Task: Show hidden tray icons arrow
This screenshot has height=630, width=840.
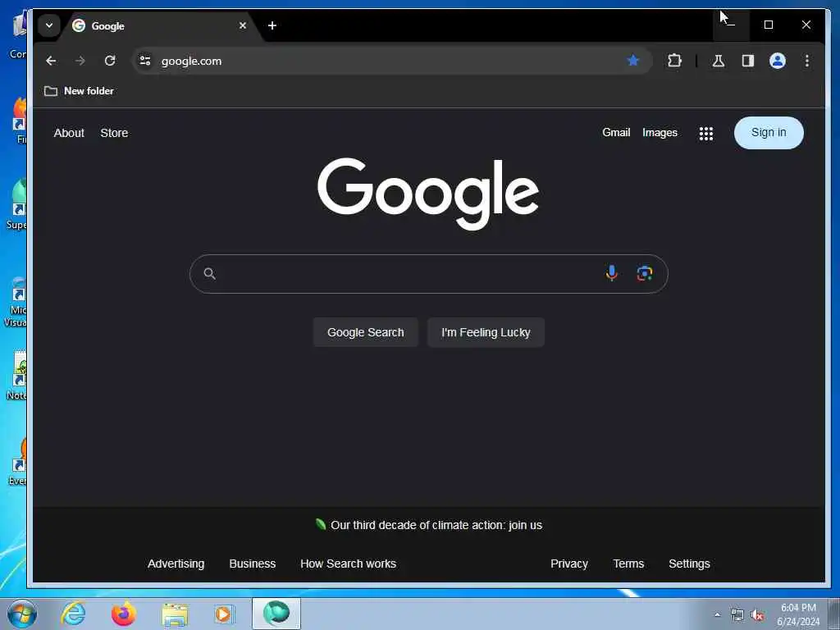Action: pos(717,614)
